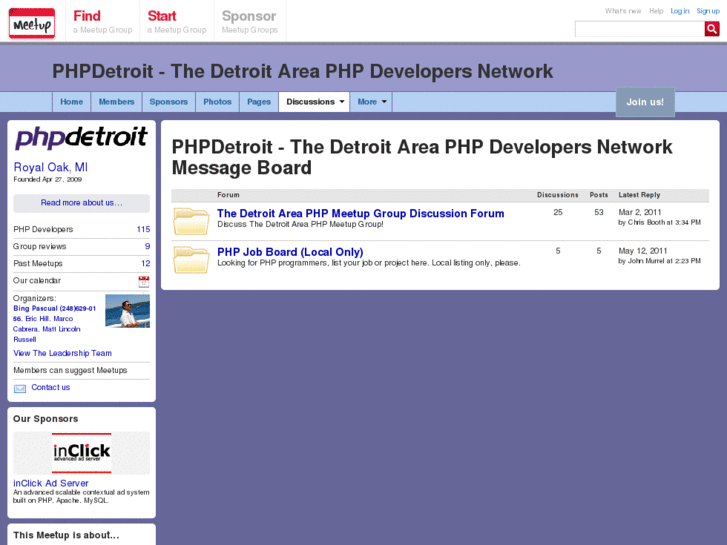Click the red search magnifier button
This screenshot has height=545, width=727.
click(x=712, y=29)
